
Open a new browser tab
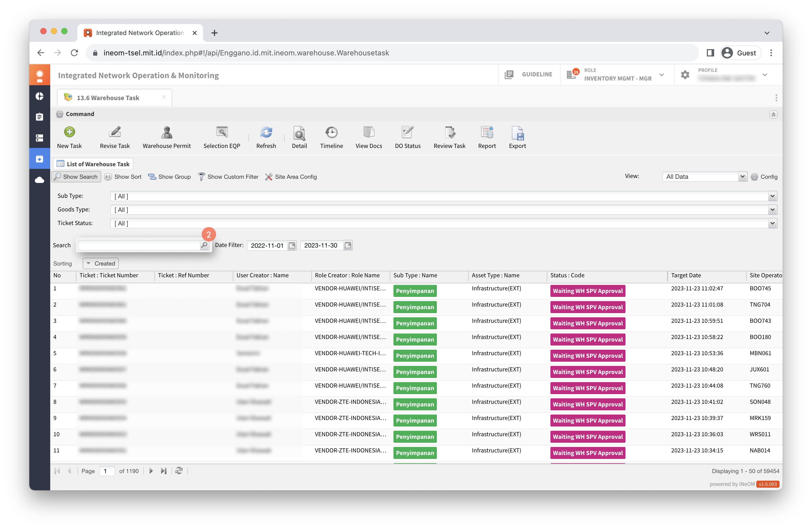pos(214,33)
